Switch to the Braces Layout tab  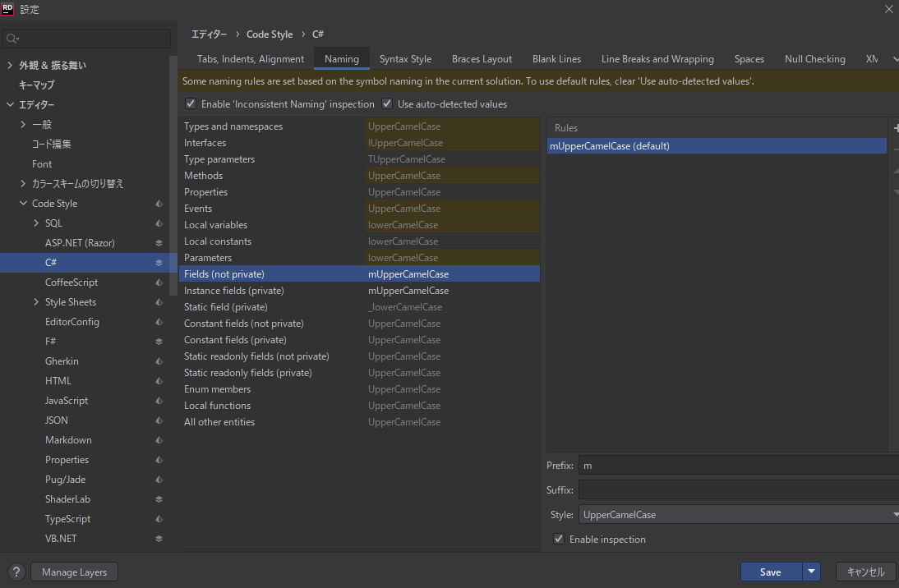pyautogui.click(x=482, y=59)
